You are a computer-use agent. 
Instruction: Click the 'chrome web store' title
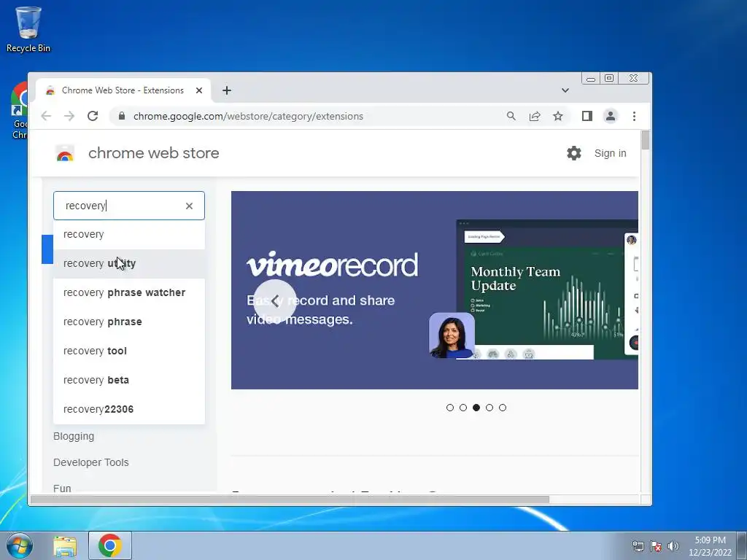pos(154,153)
